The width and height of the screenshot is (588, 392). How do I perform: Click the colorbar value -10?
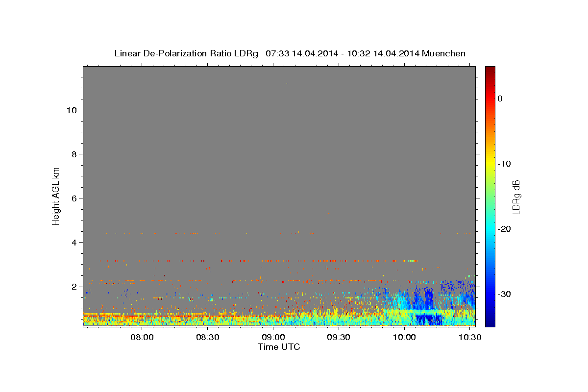coord(504,164)
